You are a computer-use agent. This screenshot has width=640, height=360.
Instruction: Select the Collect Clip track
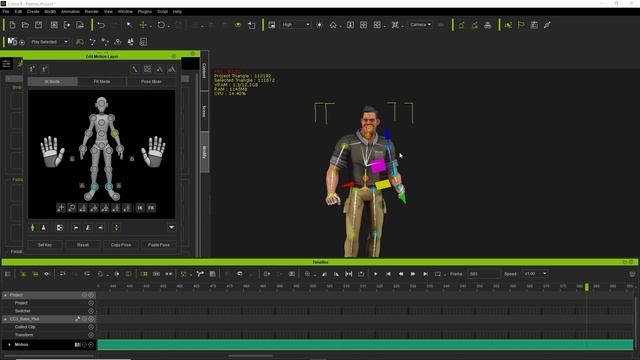pyautogui.click(x=25, y=327)
